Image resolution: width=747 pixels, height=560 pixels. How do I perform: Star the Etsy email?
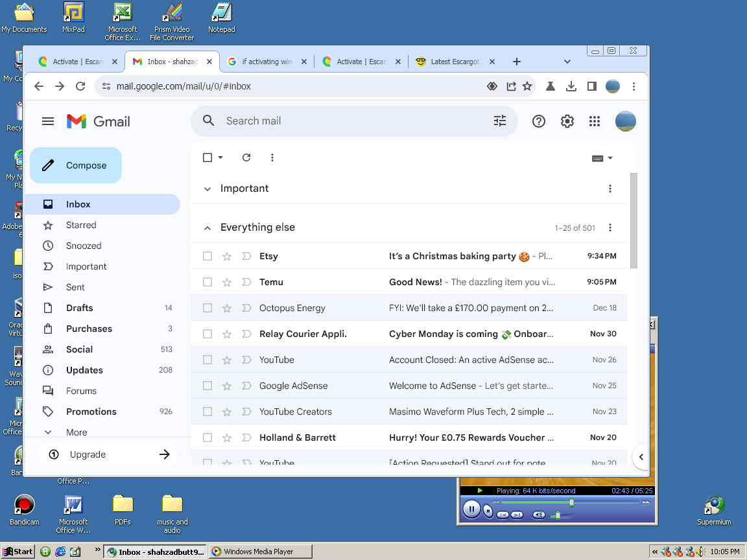pos(227,256)
